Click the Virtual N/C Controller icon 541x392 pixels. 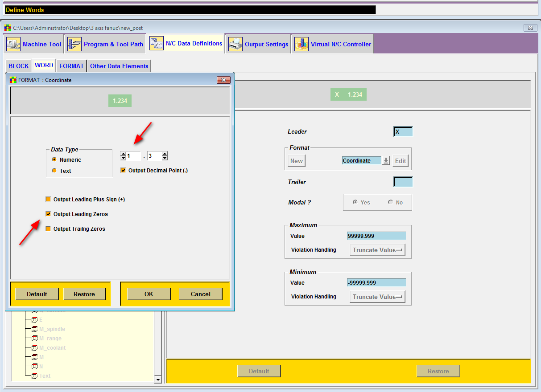pyautogui.click(x=301, y=44)
